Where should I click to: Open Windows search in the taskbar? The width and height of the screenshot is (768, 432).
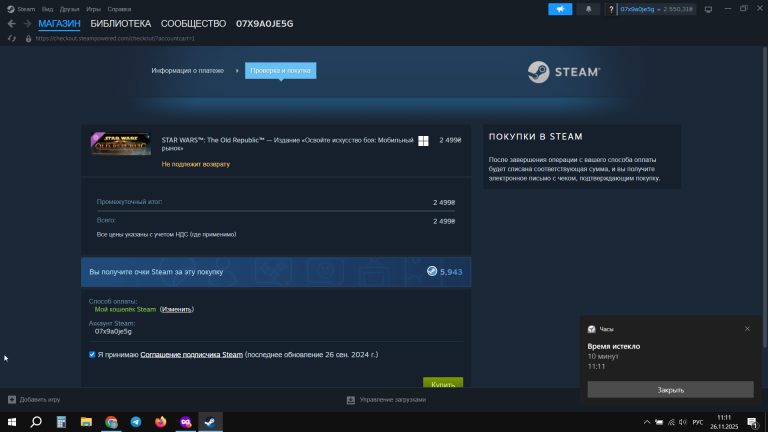tap(36, 422)
